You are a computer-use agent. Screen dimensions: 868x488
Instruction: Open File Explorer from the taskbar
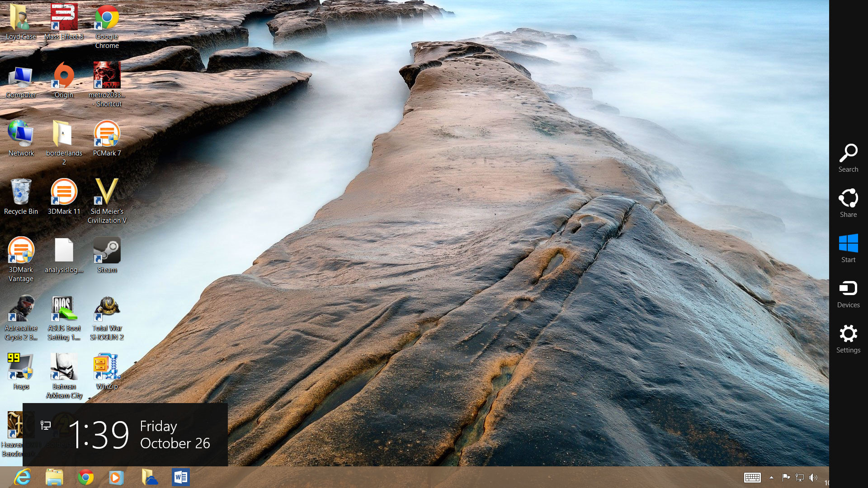click(x=54, y=477)
